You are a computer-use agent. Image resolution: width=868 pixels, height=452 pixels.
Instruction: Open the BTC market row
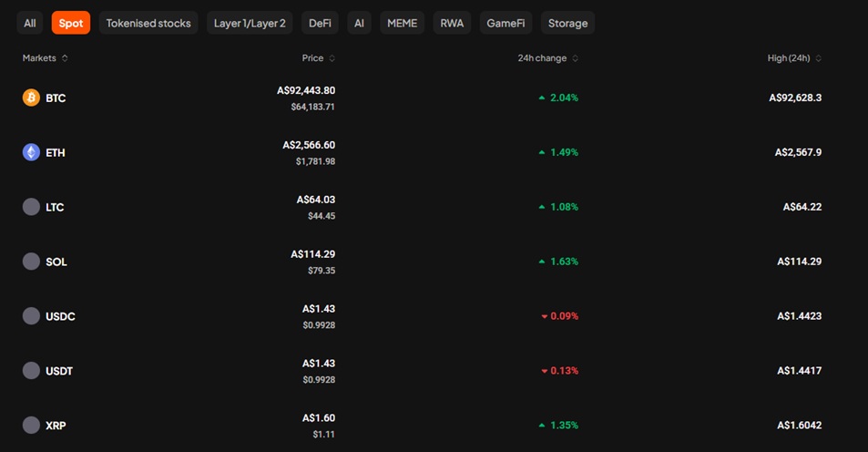tap(422, 98)
